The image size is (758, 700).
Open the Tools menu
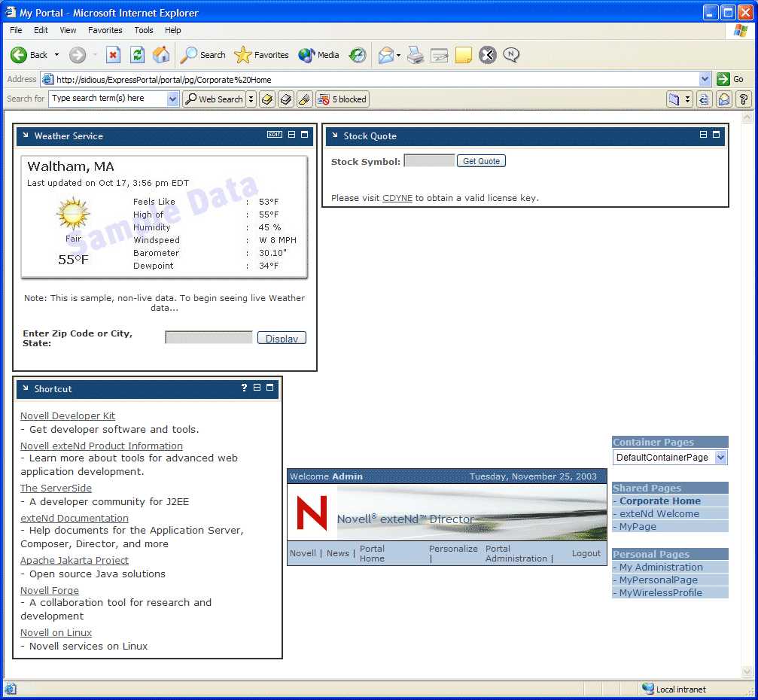tap(144, 30)
